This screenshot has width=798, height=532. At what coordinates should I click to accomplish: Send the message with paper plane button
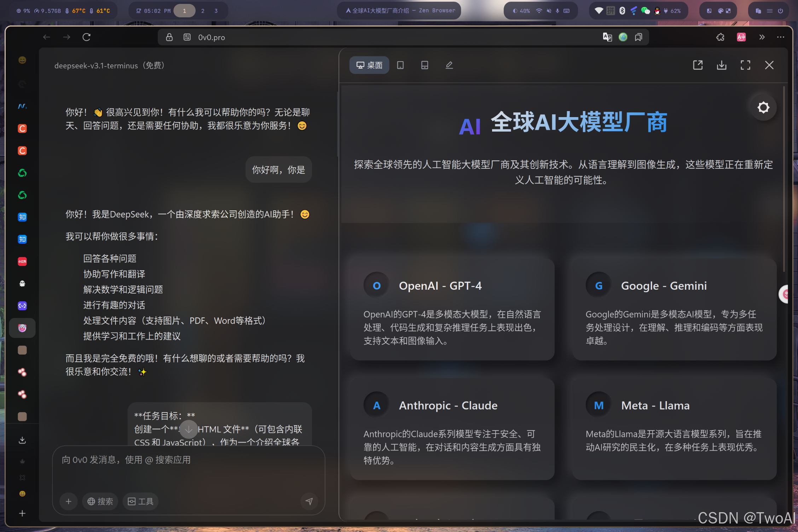pyautogui.click(x=309, y=501)
